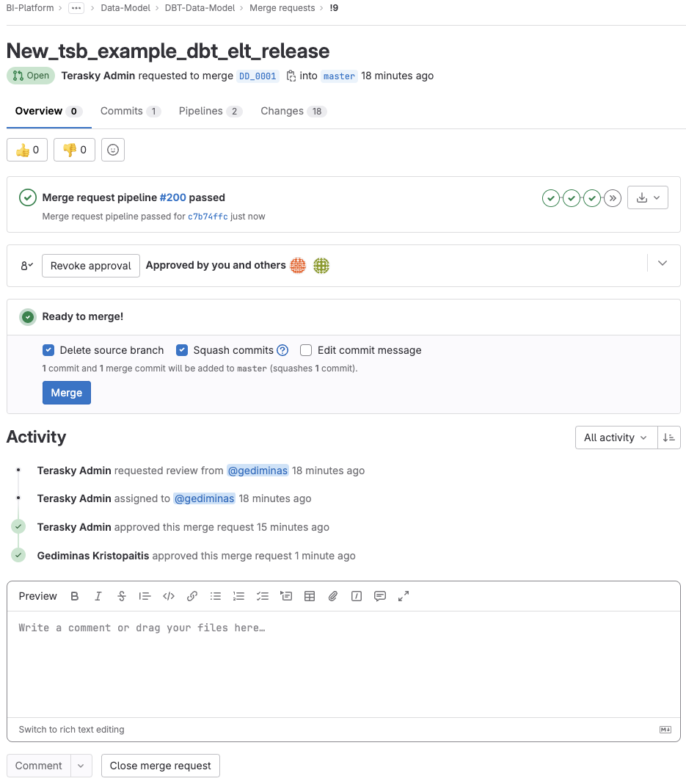Click the bold formatting icon in editor

[74, 596]
